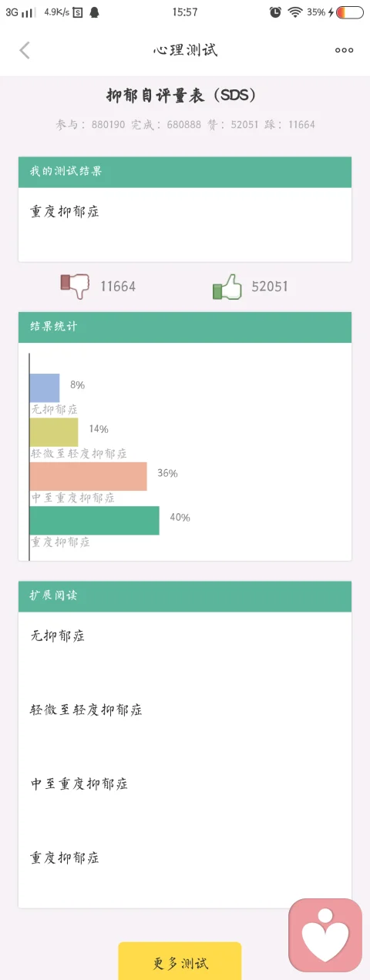Open the three-dot more options menu
Screen dimensions: 370x980
(344, 50)
